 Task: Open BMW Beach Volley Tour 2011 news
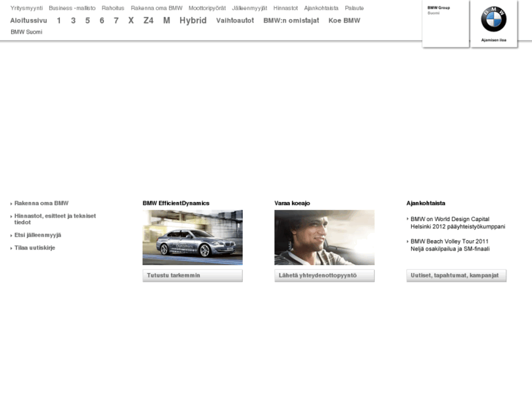(x=449, y=245)
